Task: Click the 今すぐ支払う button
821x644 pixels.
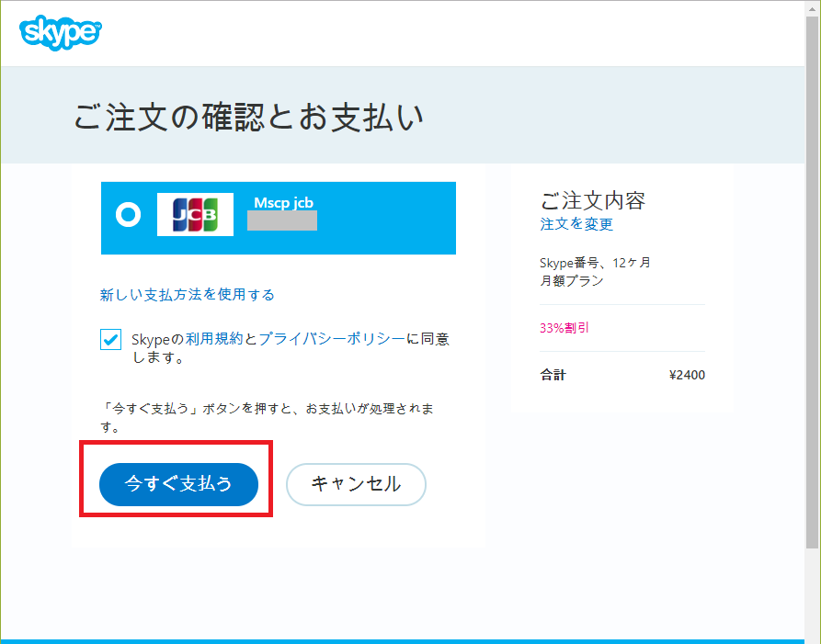Action: click(178, 484)
